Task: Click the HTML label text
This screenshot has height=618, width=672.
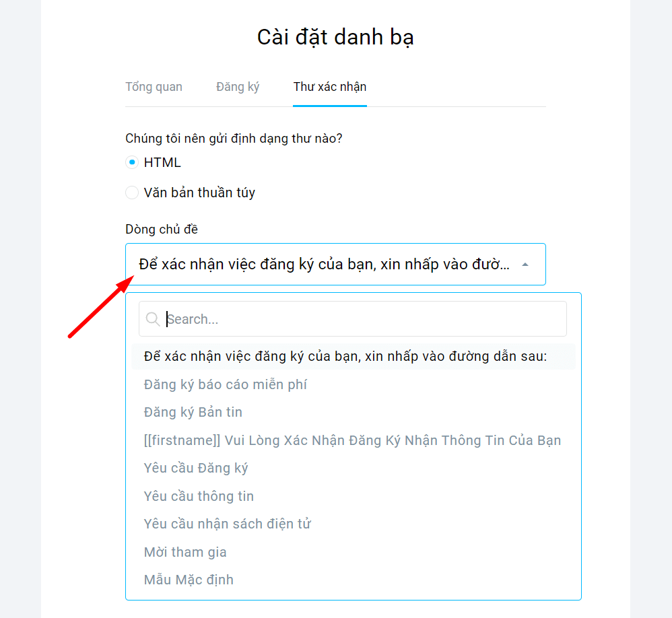Action: pyautogui.click(x=162, y=162)
